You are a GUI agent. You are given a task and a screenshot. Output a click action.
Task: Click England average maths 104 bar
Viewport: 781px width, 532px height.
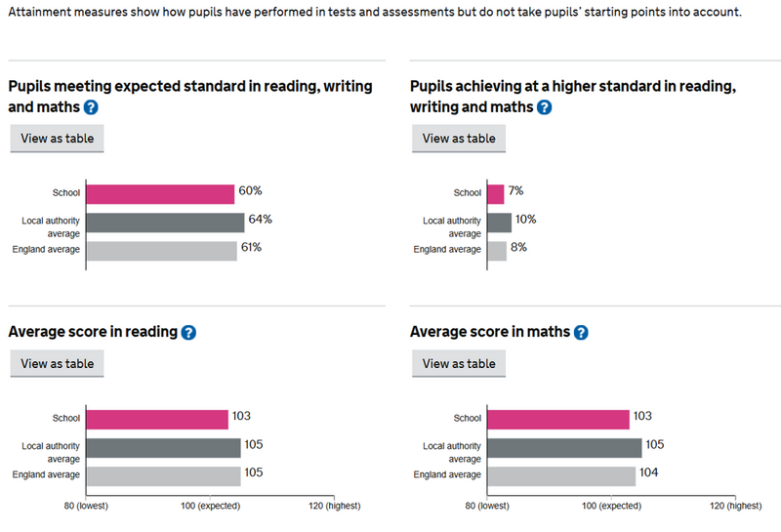pos(561,475)
